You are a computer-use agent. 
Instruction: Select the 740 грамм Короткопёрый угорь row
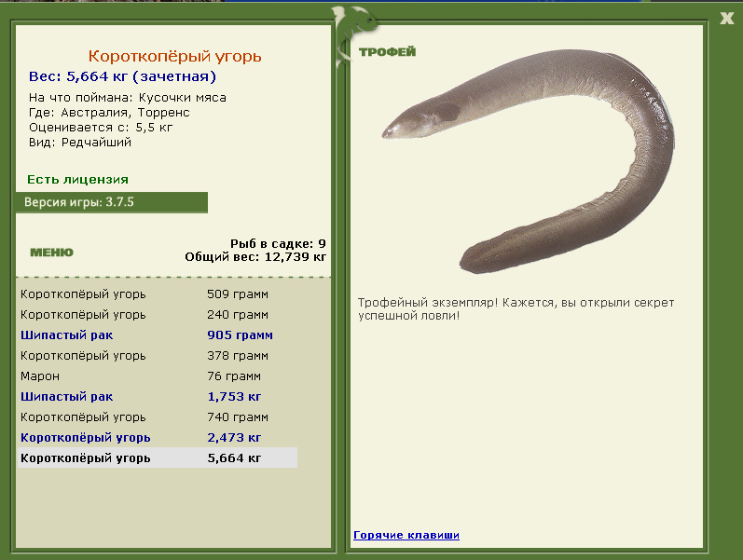pyautogui.click(x=158, y=417)
